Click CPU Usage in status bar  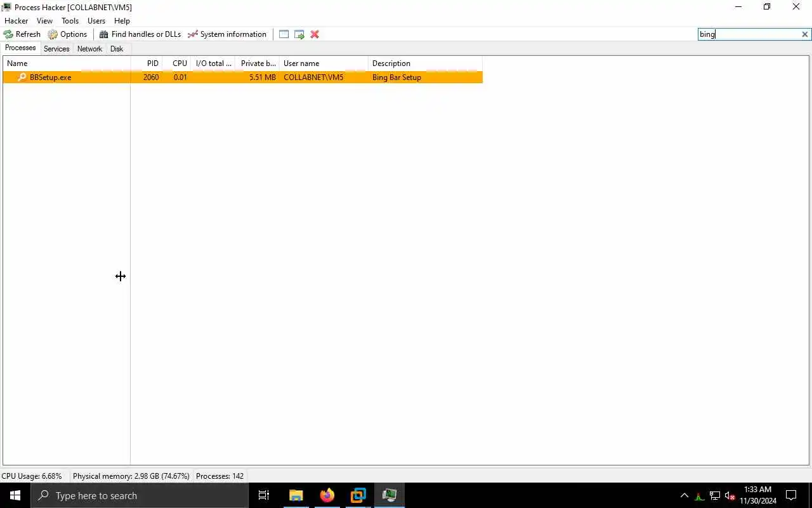tap(32, 476)
